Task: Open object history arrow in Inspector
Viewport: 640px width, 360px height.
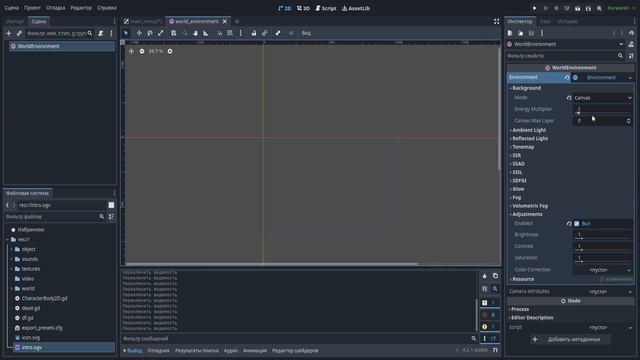Action: point(631,33)
